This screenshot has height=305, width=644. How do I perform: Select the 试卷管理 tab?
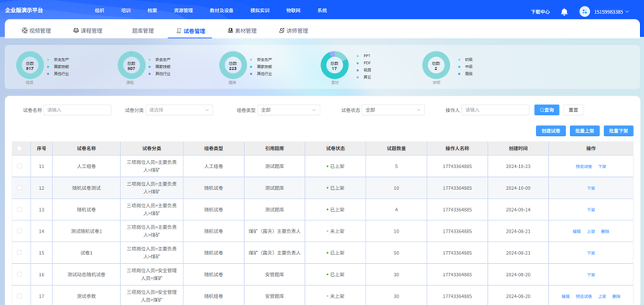click(x=191, y=31)
